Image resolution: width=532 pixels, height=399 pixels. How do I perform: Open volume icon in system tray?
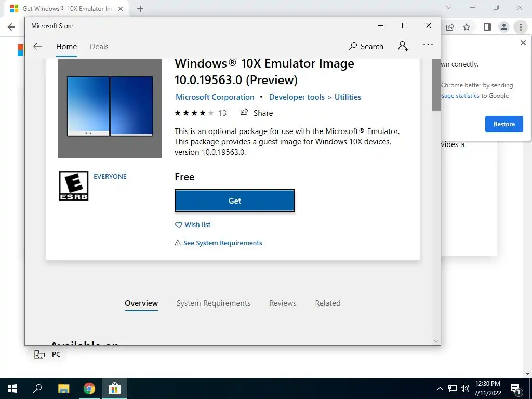pos(465,389)
